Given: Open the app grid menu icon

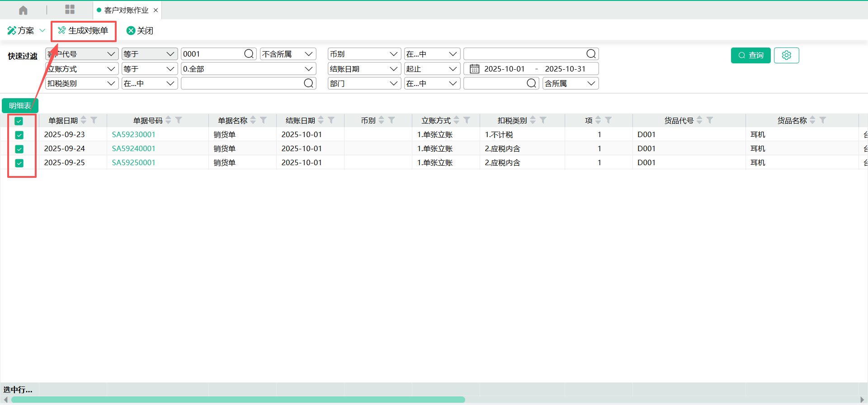Looking at the screenshot, I should [70, 10].
